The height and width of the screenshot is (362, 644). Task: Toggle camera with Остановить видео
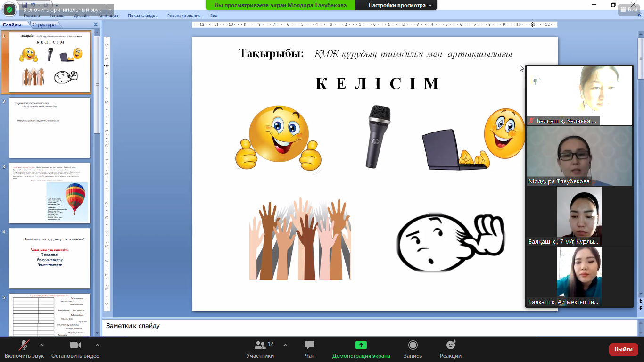[75, 345]
